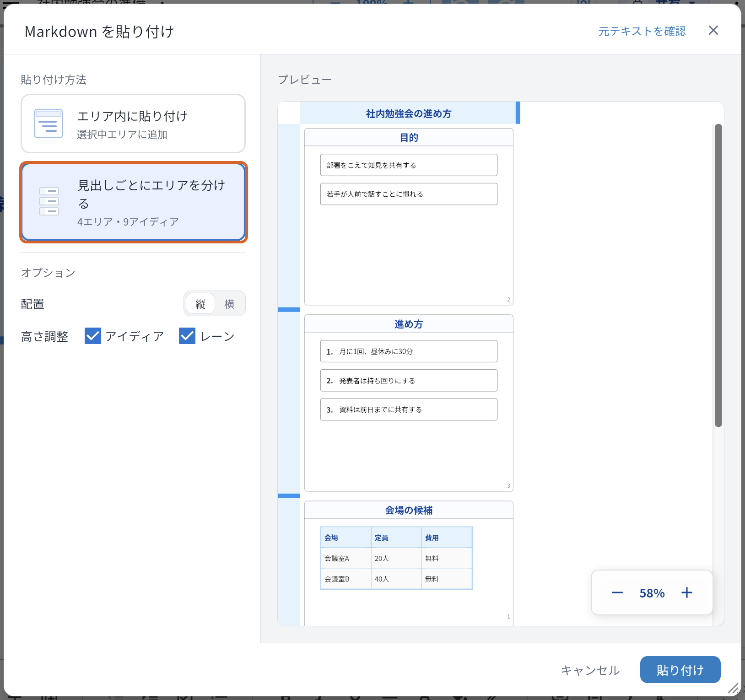Click the キャンセル button

[x=590, y=670]
